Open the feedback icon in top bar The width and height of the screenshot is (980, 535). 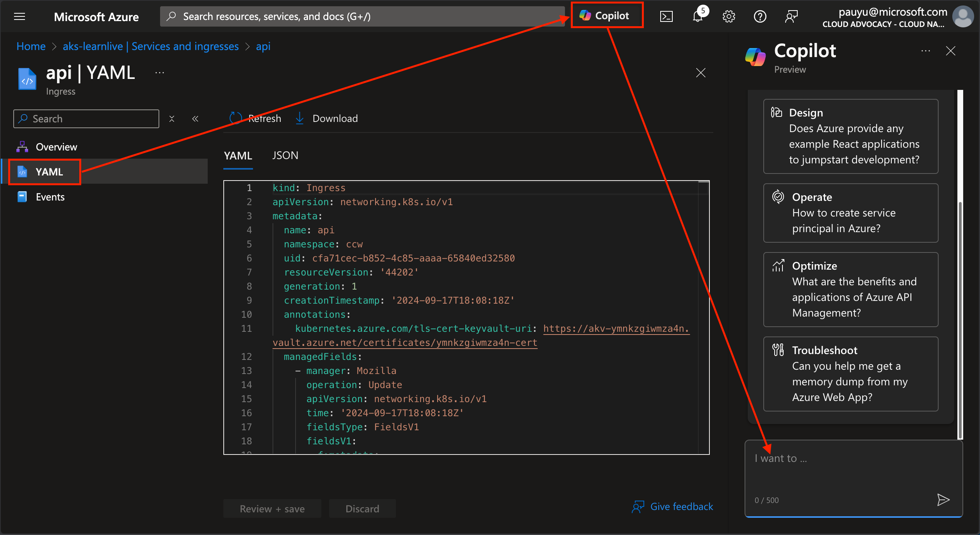tap(791, 16)
